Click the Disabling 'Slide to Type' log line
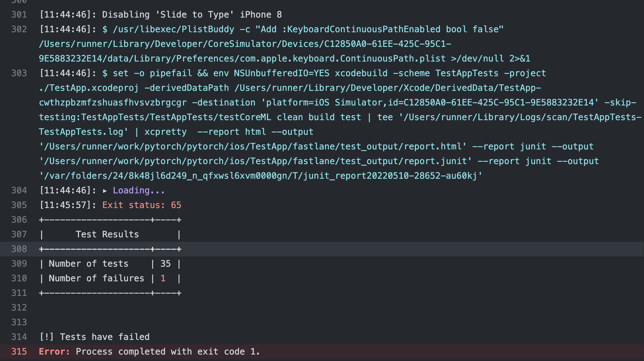This screenshot has width=644, height=361. (x=192, y=15)
